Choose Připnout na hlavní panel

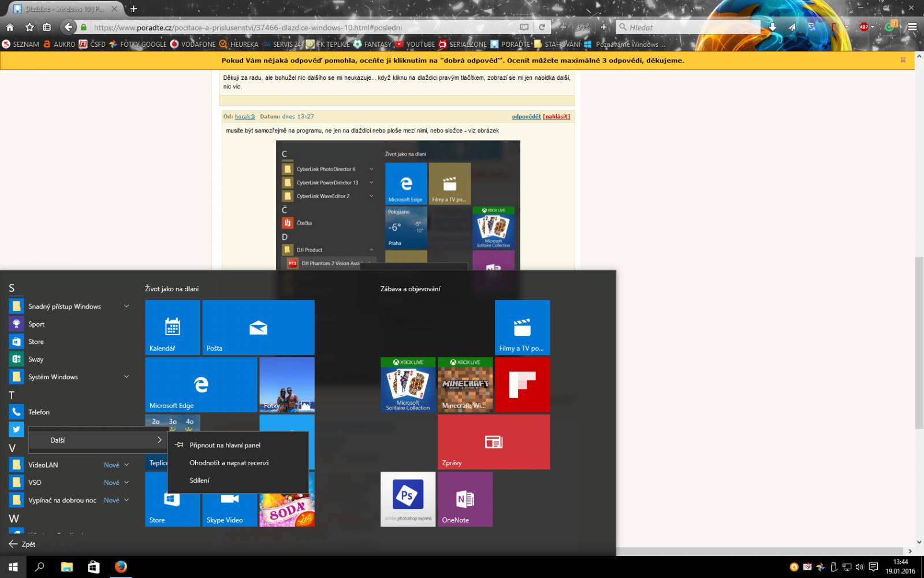pyautogui.click(x=238, y=445)
